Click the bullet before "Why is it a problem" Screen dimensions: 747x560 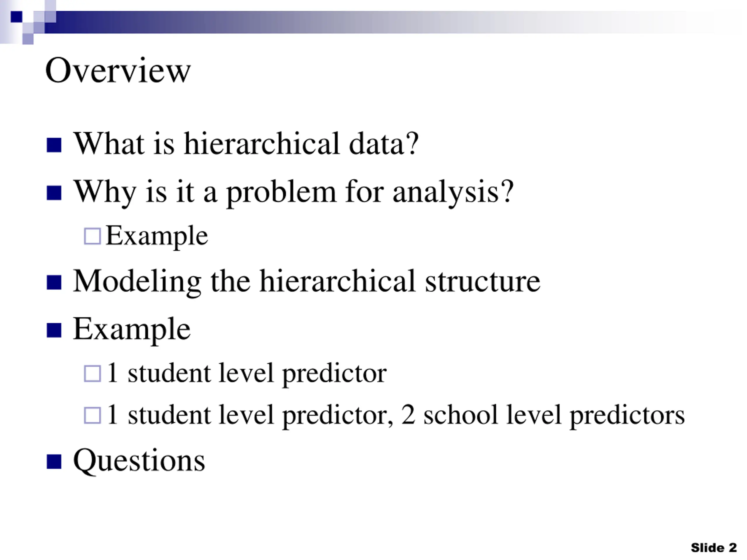54,193
